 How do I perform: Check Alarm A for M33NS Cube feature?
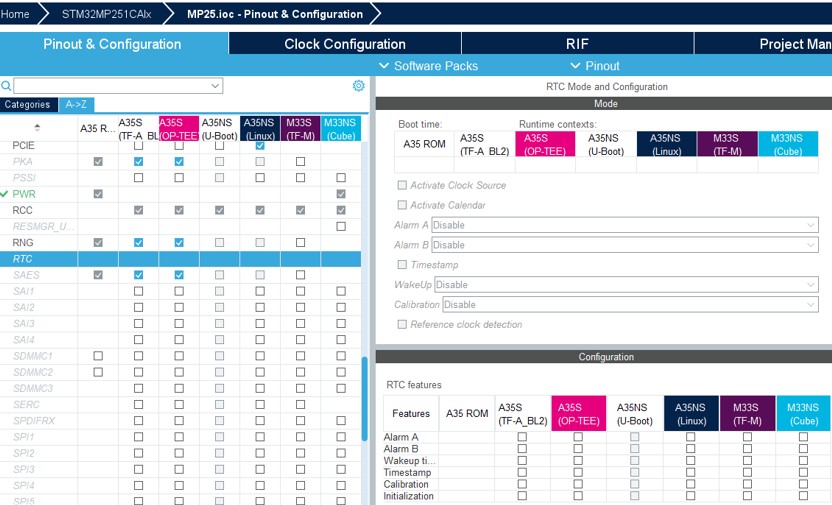[x=803, y=437]
